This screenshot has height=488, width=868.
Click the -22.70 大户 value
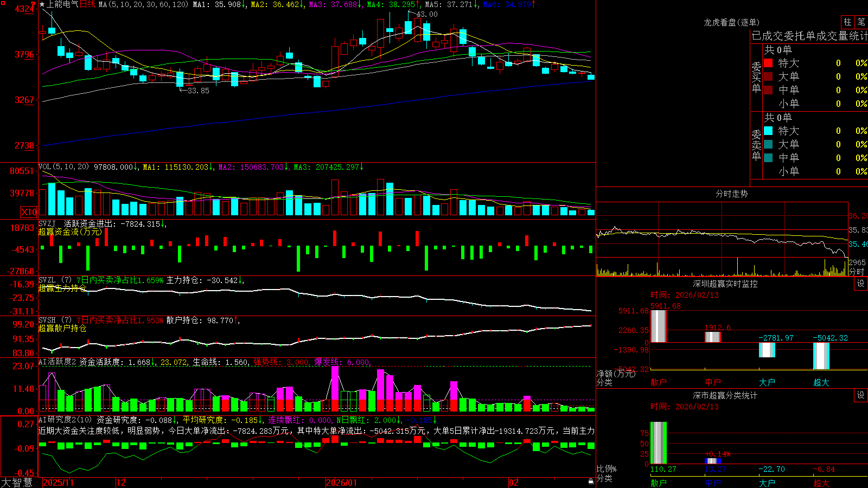click(x=772, y=469)
